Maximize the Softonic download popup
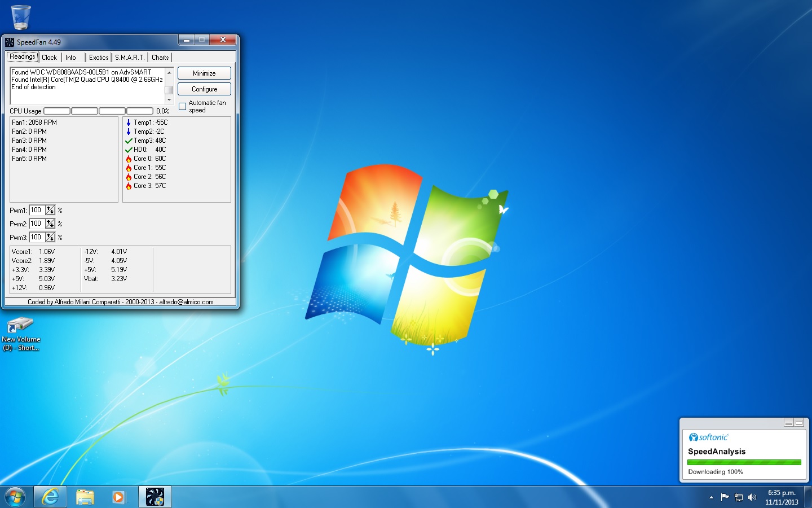This screenshot has height=508, width=812. [x=799, y=423]
